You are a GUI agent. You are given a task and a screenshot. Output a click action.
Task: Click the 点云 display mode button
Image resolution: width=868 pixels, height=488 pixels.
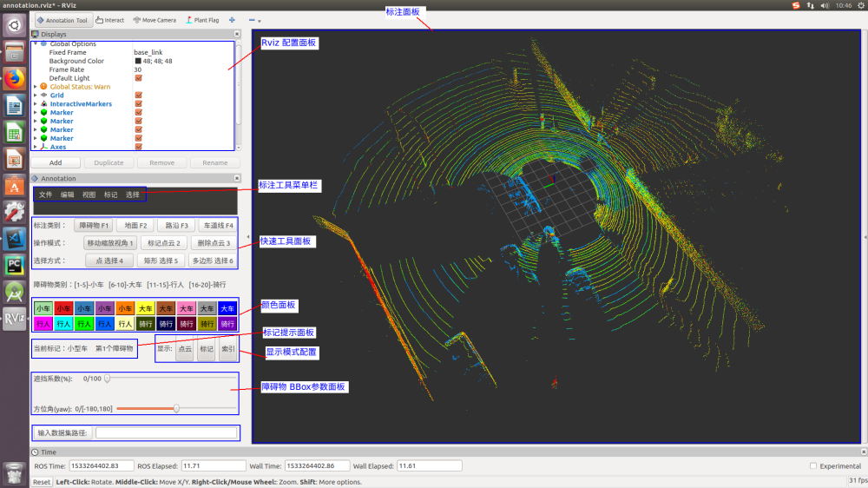click(x=185, y=349)
